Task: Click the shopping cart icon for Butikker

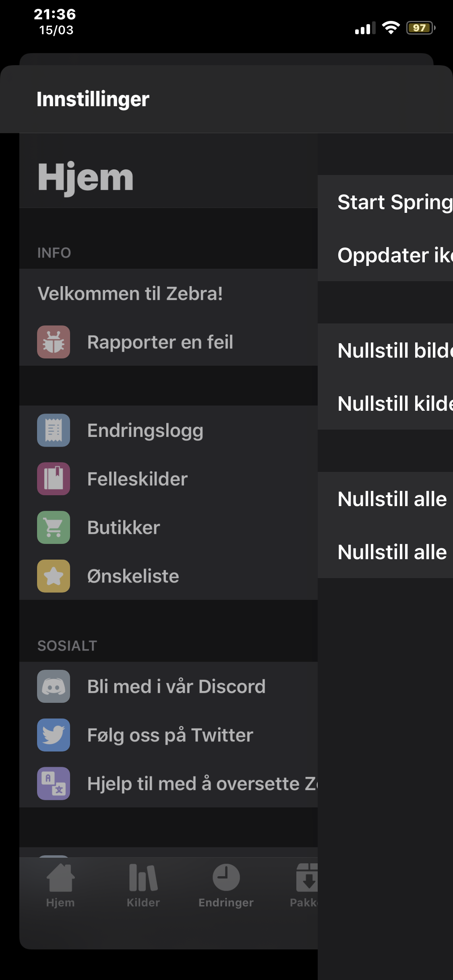Action: (53, 527)
